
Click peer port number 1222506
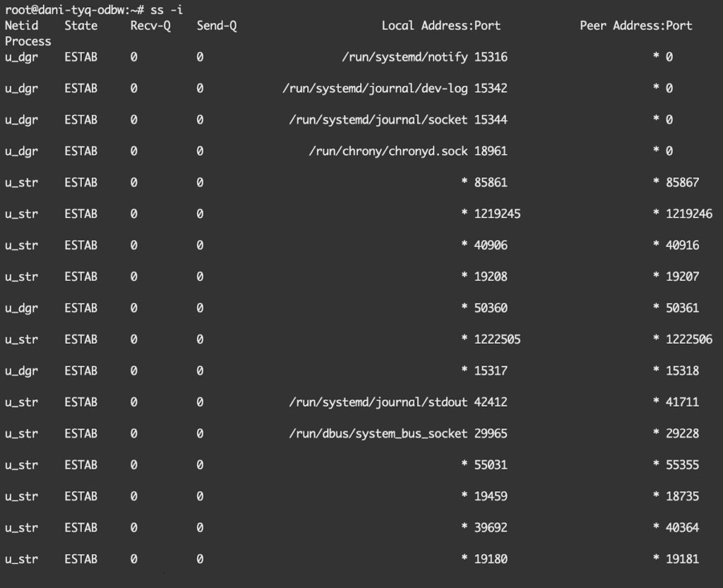(x=688, y=340)
